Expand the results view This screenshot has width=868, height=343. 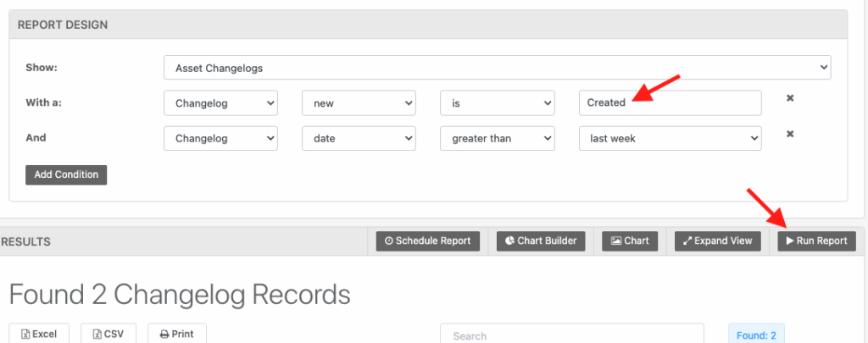tap(717, 241)
